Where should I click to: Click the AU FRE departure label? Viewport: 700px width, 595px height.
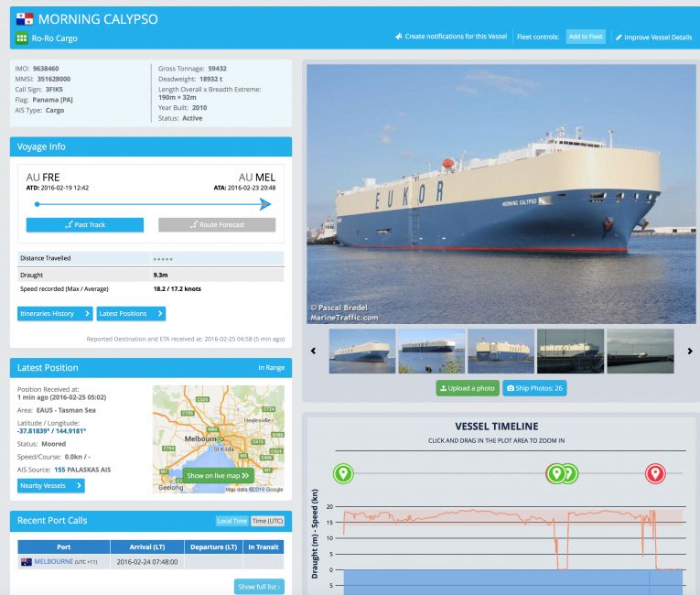pyautogui.click(x=43, y=178)
